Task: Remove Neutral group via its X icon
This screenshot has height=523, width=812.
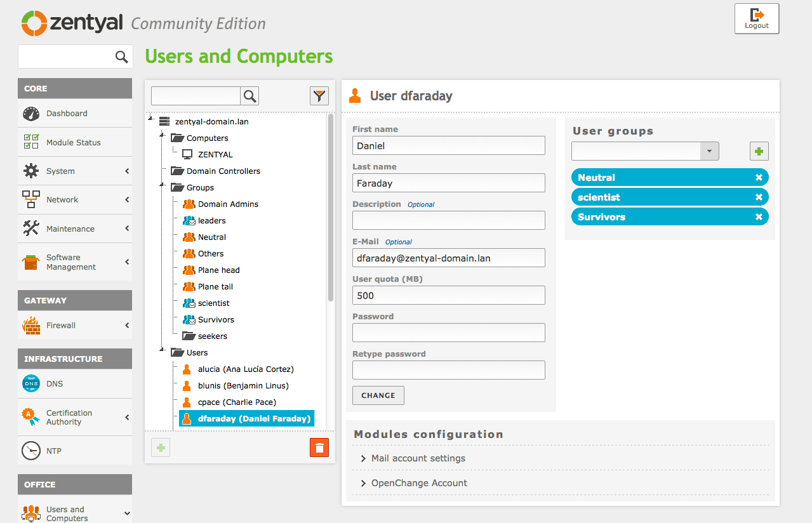Action: (x=759, y=178)
